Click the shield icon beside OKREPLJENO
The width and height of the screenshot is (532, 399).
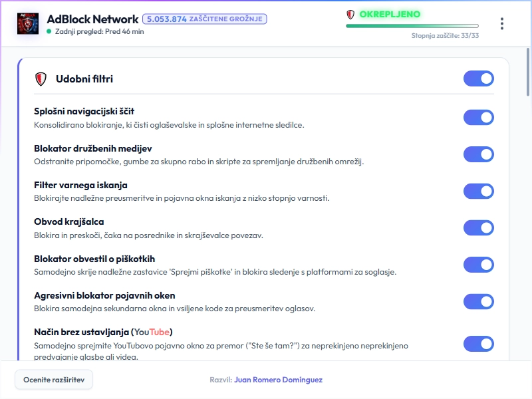(350, 15)
